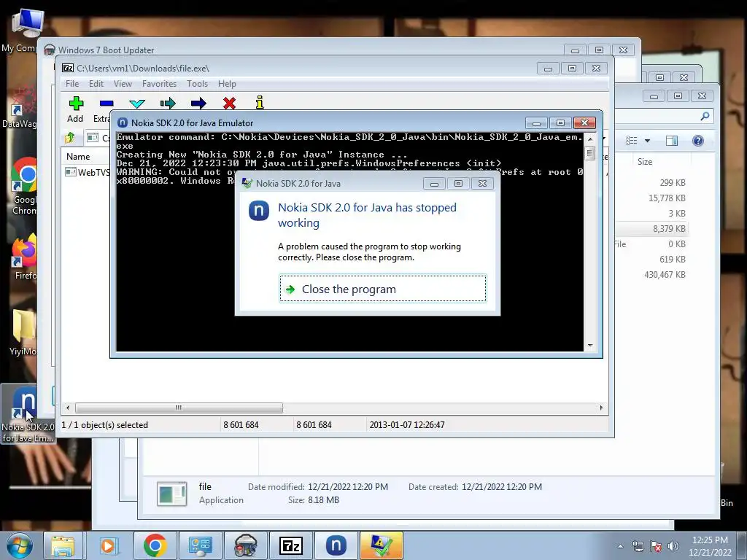Click the YiyiMo folder on desktop
This screenshot has height=560, width=747.
[23, 332]
